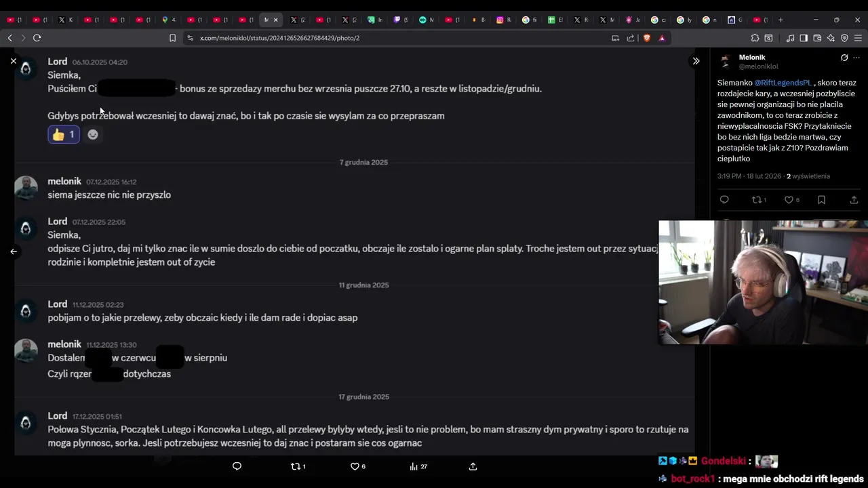Open the Brave Wallet icon
868x488 pixels.
point(817,38)
